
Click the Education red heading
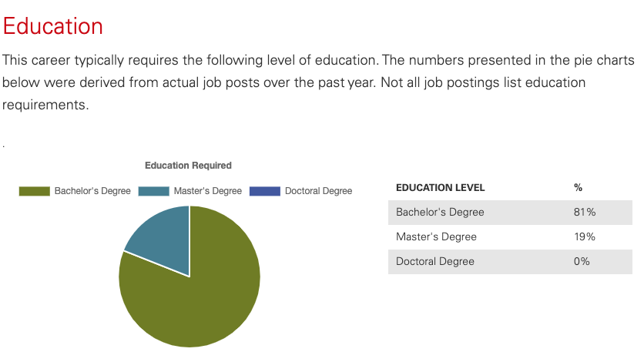point(53,26)
